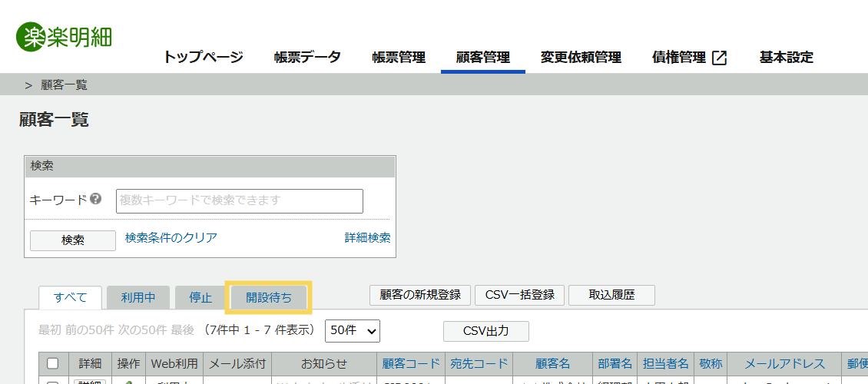Select the 停止 tab
868x384 pixels.
(x=200, y=298)
